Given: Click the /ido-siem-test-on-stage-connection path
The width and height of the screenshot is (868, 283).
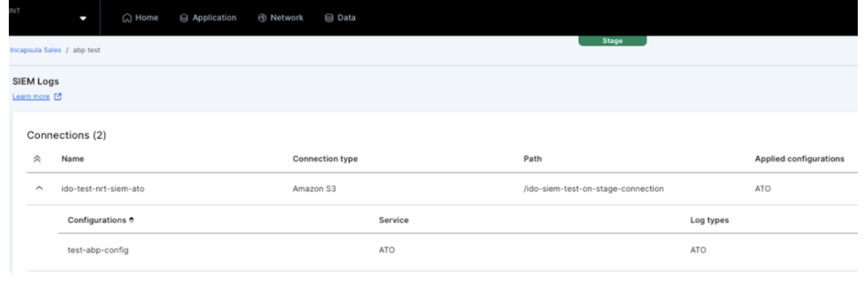Looking at the screenshot, I should [589, 189].
